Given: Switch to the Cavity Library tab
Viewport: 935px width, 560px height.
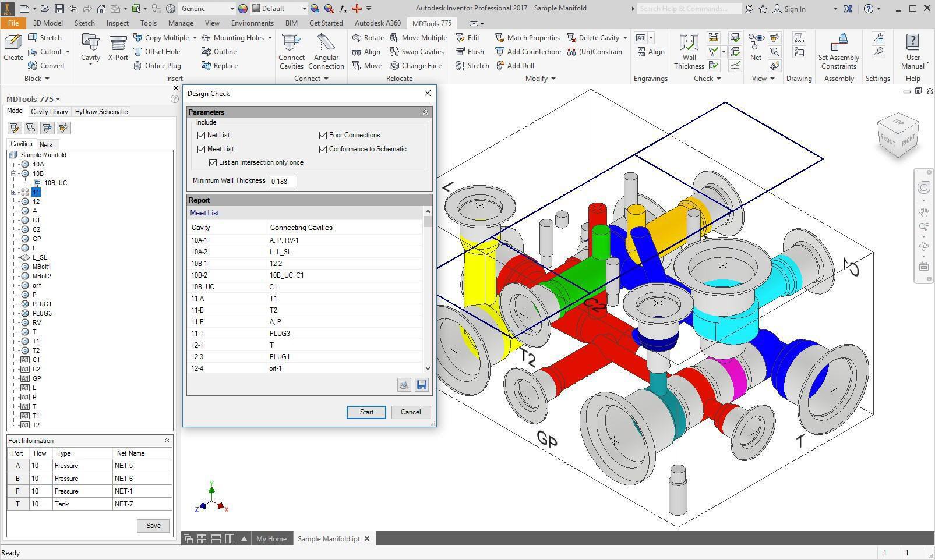Looking at the screenshot, I should pyautogui.click(x=50, y=112).
